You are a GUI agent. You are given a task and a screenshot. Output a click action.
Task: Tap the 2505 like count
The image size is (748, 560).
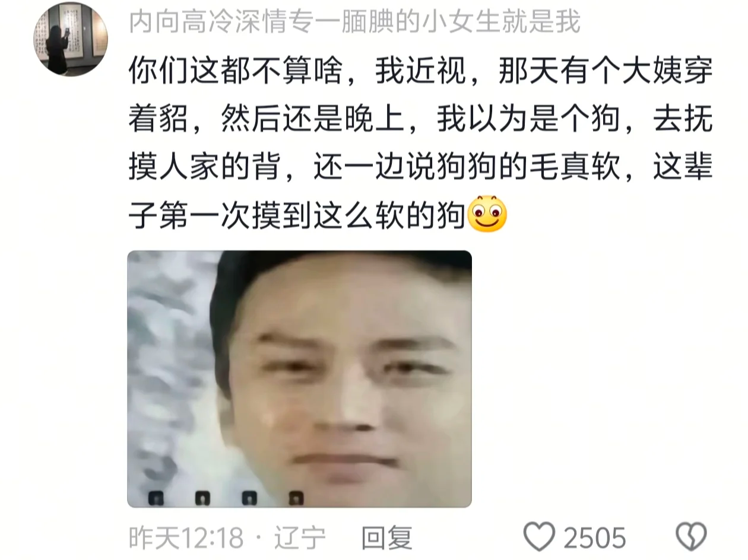click(594, 538)
